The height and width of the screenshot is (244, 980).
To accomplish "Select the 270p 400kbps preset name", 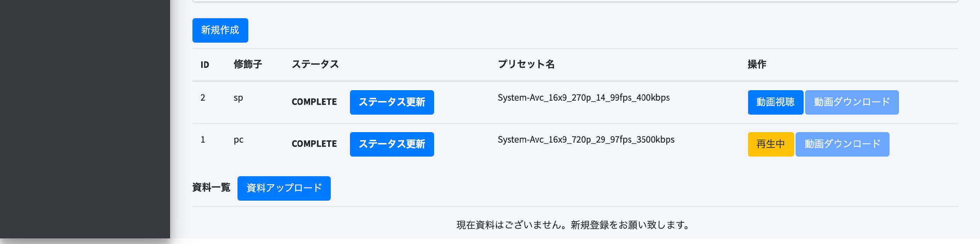I will tap(583, 98).
